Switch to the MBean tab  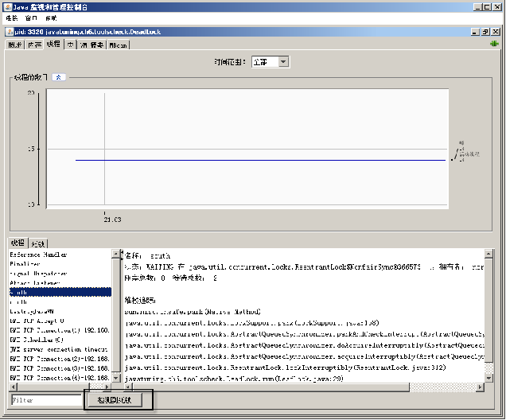[119, 45]
